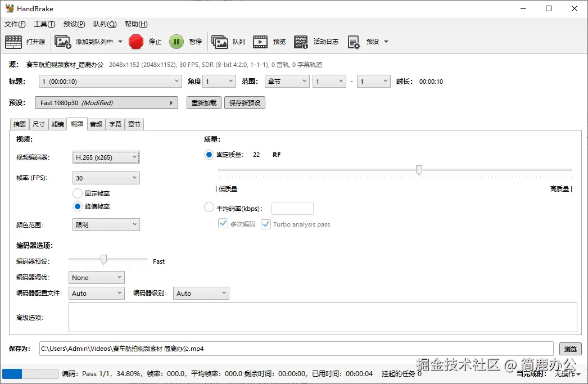This screenshot has width=588, height=384.
Task: Open the framerate FPS dropdown
Action: pyautogui.click(x=106, y=178)
